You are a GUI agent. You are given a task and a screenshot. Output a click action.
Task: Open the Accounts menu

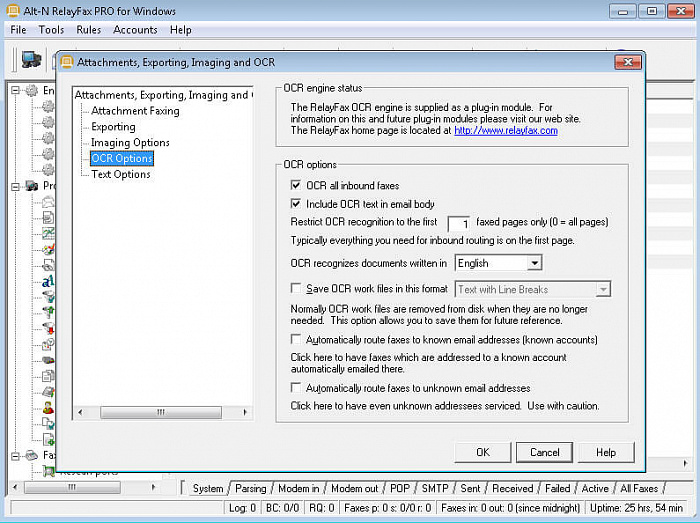pyautogui.click(x=135, y=30)
